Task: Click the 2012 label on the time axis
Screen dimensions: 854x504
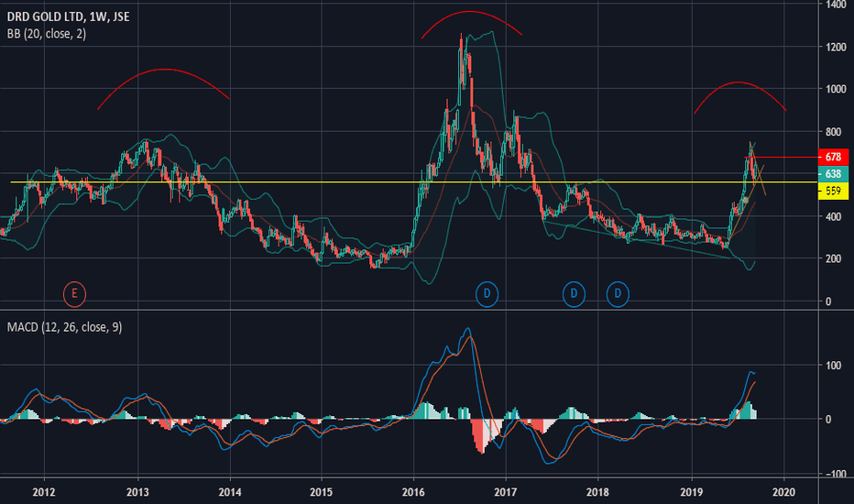Action: tap(44, 492)
